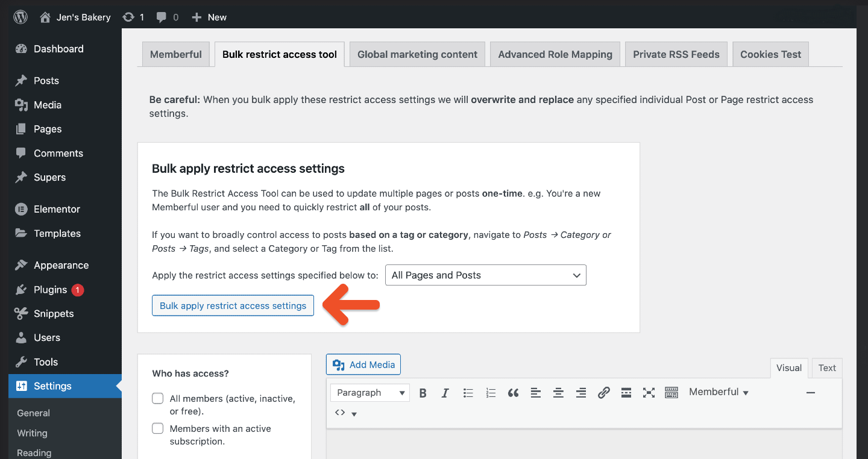Viewport: 868px width, 459px height.
Task: Switch to the Global marketing content tab
Action: click(x=417, y=54)
